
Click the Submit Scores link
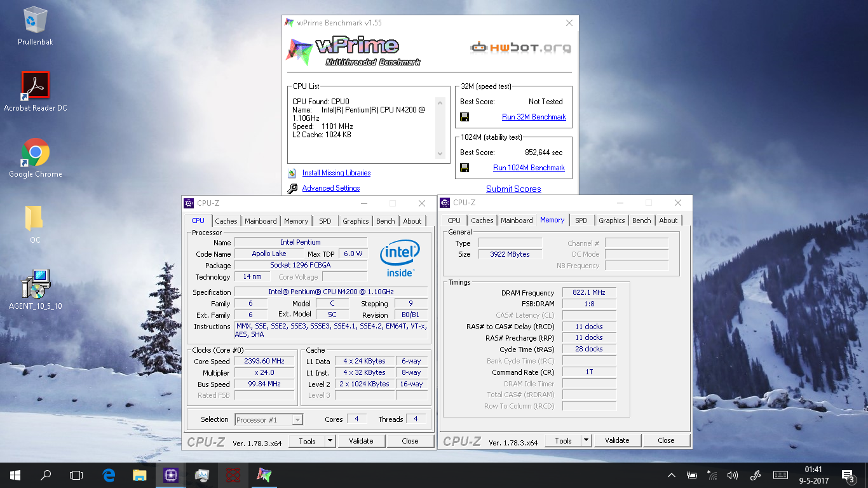tap(513, 189)
